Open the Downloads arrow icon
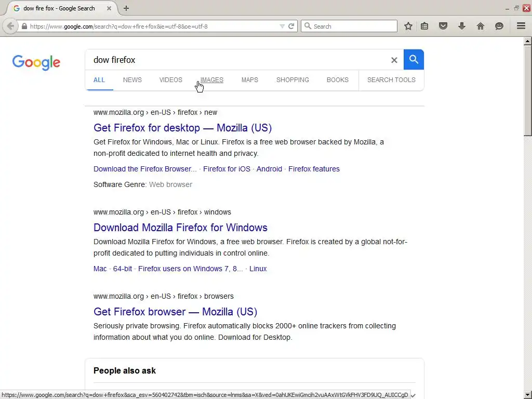The width and height of the screenshot is (532, 399). coord(462,26)
